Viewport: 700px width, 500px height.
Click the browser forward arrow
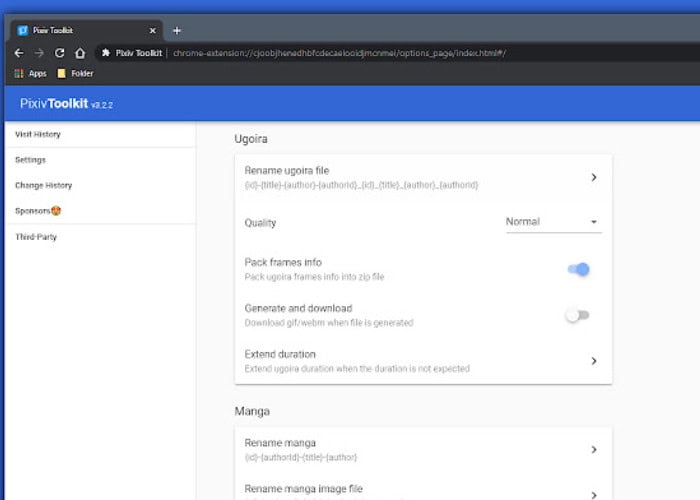point(39,53)
